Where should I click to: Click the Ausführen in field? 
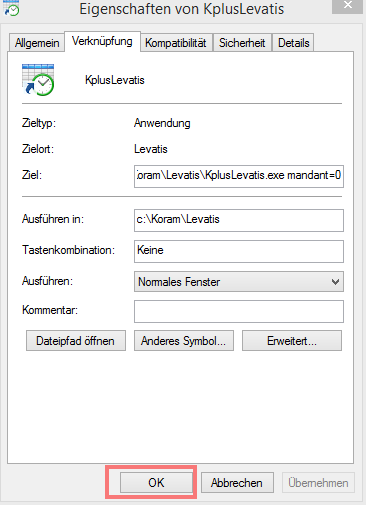click(239, 220)
